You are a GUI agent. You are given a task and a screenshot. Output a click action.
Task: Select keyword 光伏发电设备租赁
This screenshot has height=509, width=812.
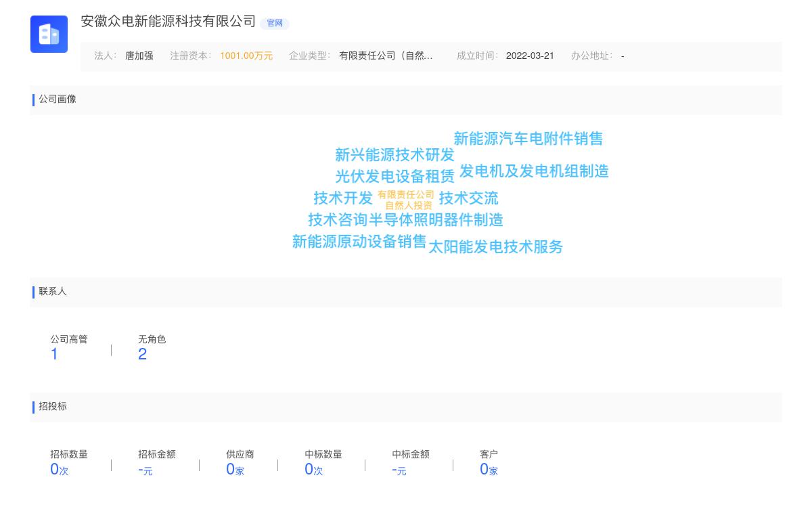[394, 177]
